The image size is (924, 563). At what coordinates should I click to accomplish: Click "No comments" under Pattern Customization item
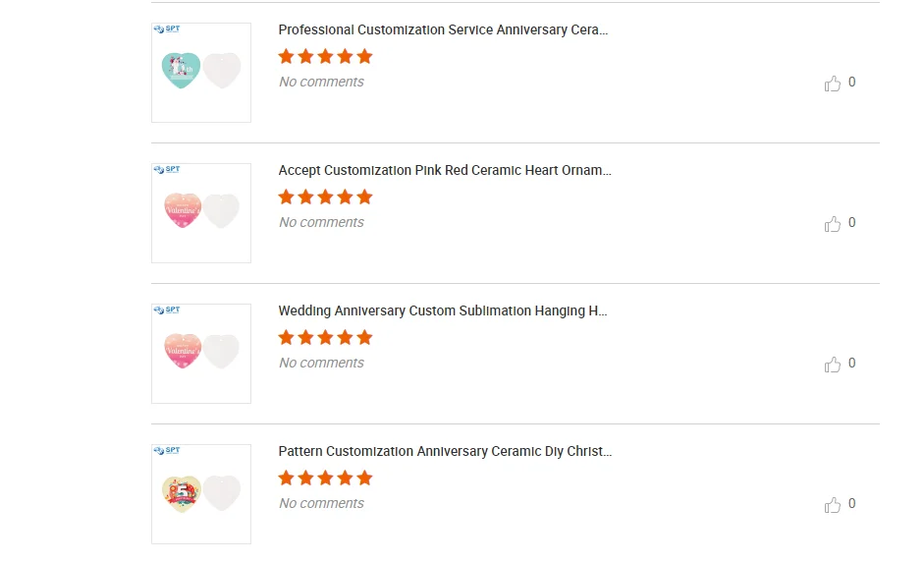[321, 504]
